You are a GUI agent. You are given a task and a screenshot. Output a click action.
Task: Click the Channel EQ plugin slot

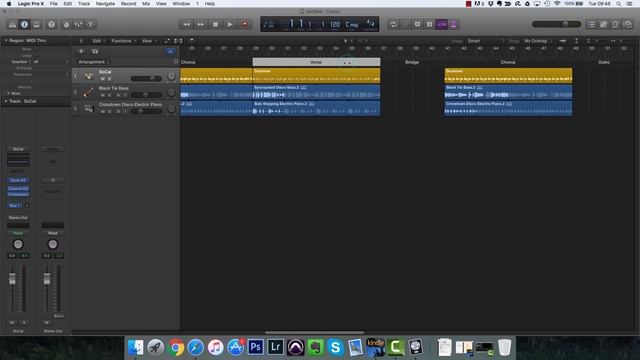point(18,189)
